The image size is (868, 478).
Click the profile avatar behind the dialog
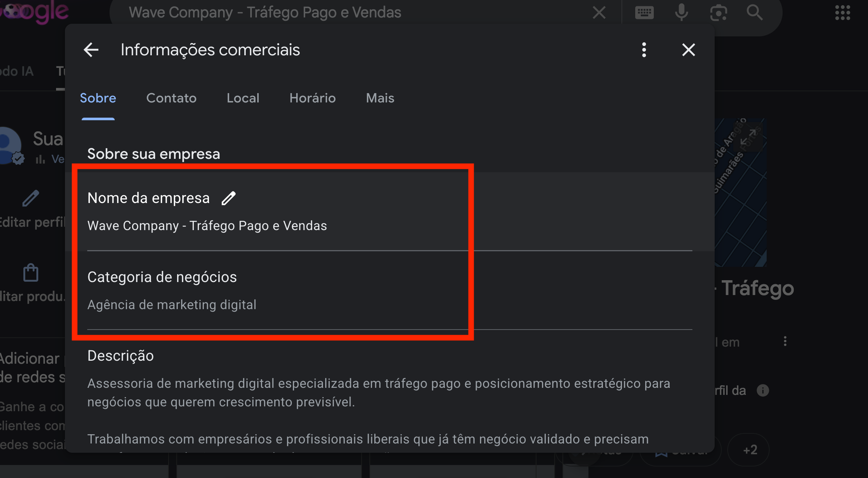(10, 145)
